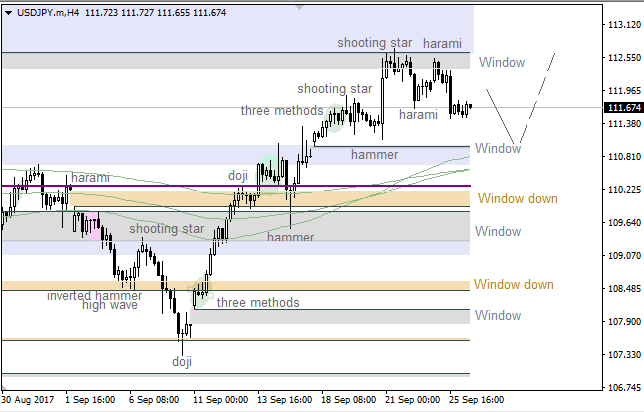Click the "inverted hammer" pattern label

click(95, 296)
